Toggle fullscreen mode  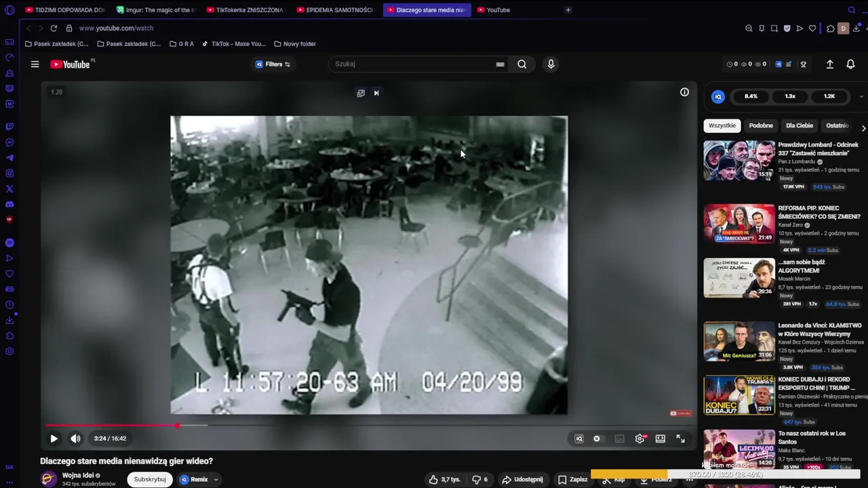coord(680,439)
